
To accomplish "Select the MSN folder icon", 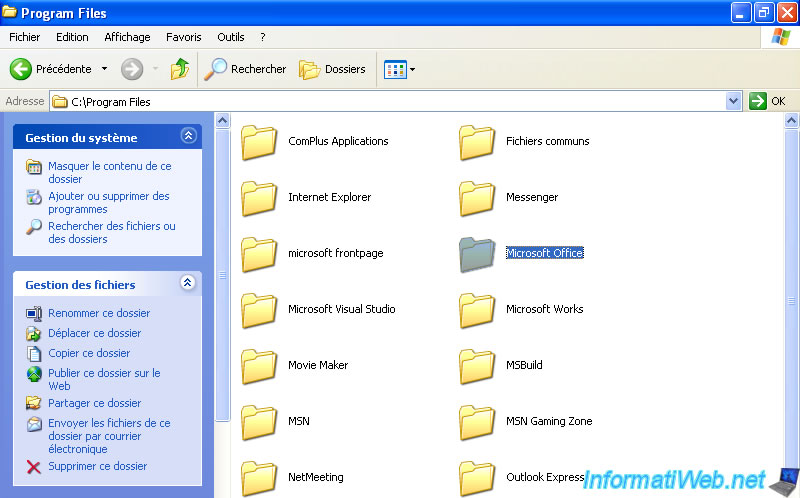I will click(x=259, y=422).
